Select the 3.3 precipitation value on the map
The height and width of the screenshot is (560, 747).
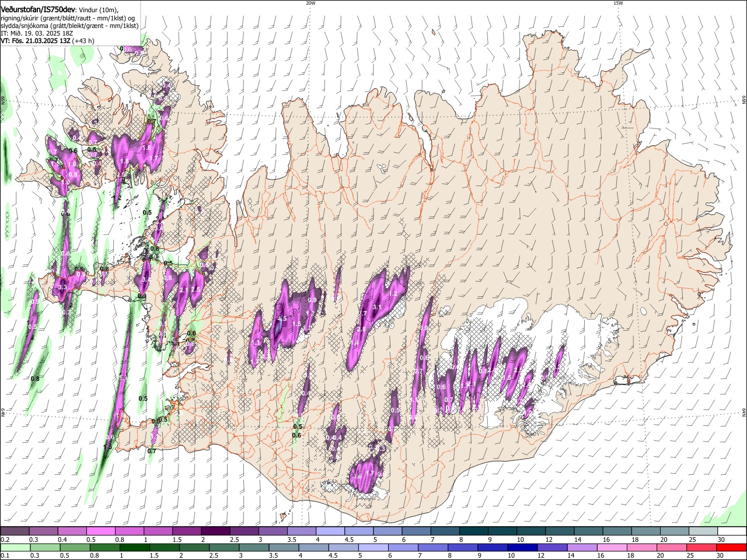click(x=63, y=288)
